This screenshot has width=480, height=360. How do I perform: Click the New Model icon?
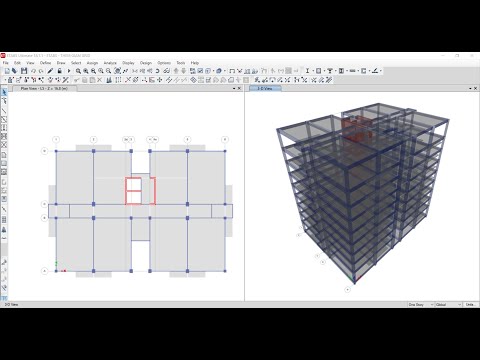click(x=7, y=71)
